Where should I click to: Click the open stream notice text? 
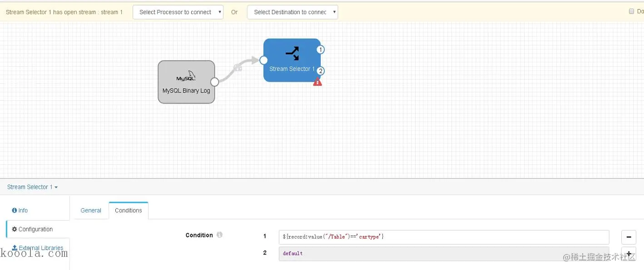[x=64, y=12]
